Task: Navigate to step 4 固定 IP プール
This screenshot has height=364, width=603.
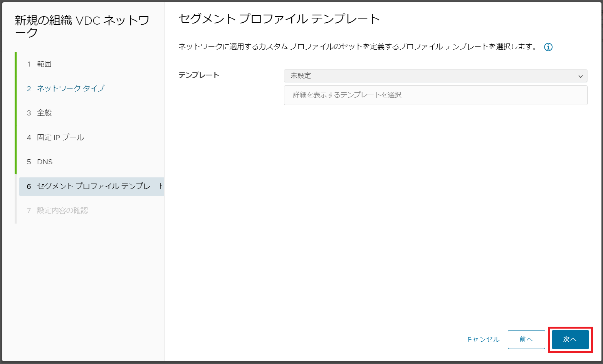Action: tap(60, 137)
